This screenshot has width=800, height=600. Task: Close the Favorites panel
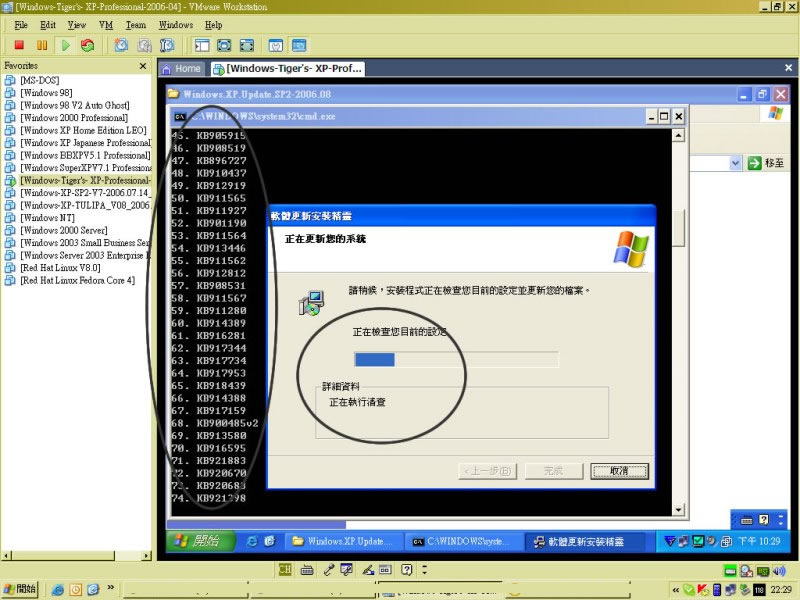tap(143, 66)
